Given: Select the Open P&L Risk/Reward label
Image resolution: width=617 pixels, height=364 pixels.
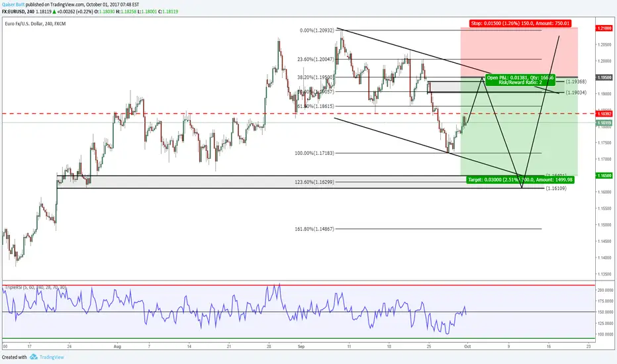Looking at the screenshot, I should click(x=520, y=80).
